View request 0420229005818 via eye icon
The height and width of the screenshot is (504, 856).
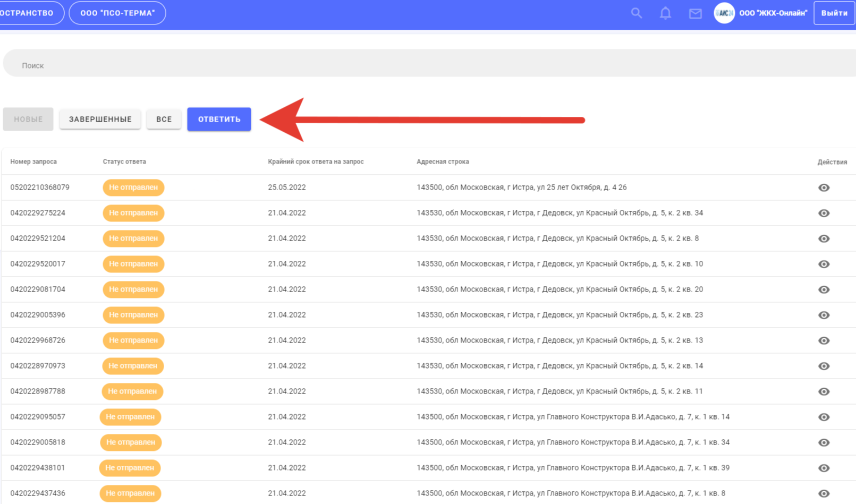click(x=824, y=442)
